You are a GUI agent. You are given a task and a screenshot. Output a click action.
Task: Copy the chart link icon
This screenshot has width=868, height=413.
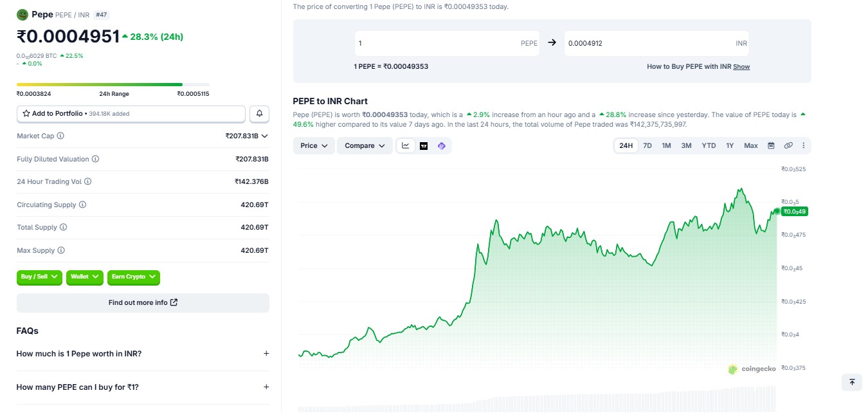point(788,145)
